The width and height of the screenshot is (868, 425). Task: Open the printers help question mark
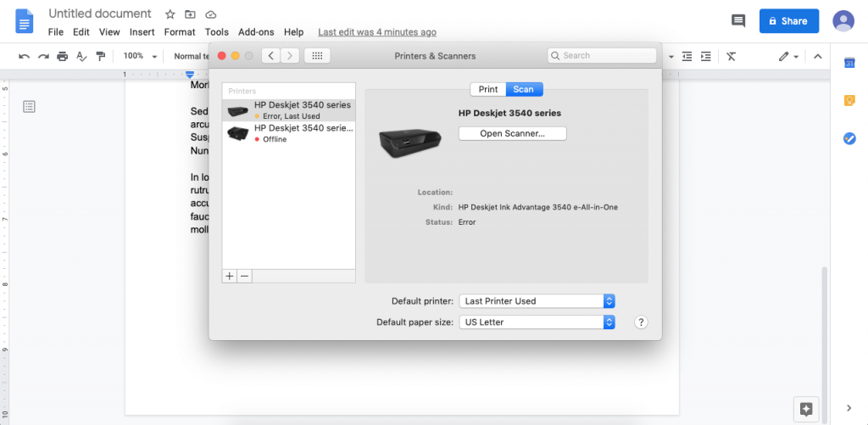(x=641, y=322)
